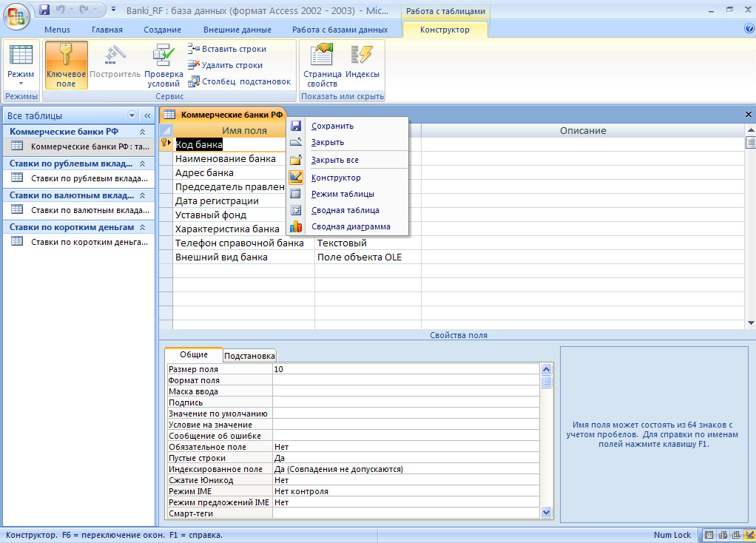Open Внешние данные ribbon tab
This screenshot has width=756, height=543.
[237, 30]
